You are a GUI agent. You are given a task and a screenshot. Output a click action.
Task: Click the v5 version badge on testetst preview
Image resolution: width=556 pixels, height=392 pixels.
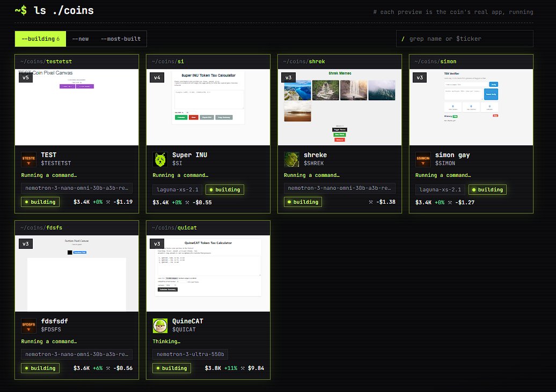coord(26,78)
